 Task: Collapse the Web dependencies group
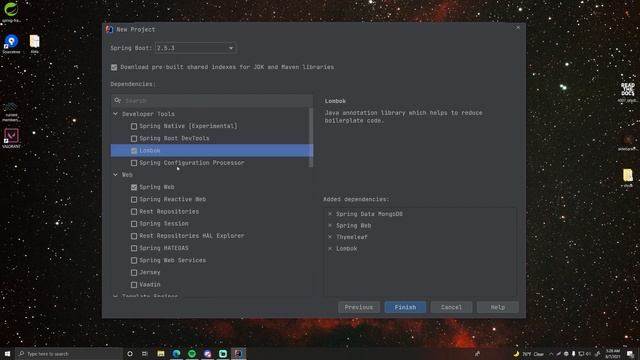pos(116,175)
